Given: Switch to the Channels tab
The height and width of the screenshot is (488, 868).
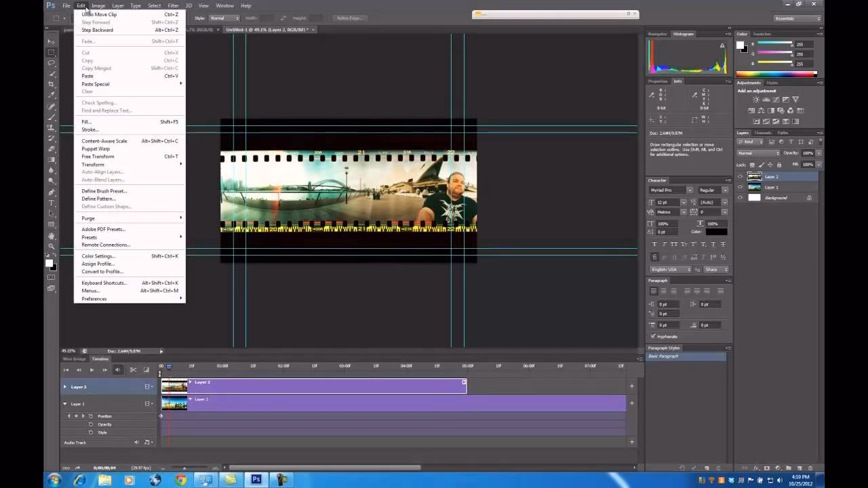Looking at the screenshot, I should point(763,133).
